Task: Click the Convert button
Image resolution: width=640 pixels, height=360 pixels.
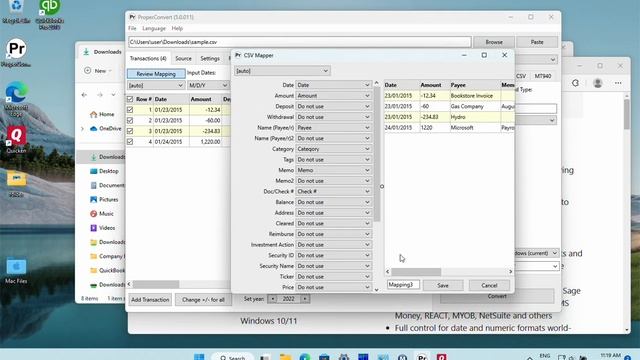Action: point(497,297)
